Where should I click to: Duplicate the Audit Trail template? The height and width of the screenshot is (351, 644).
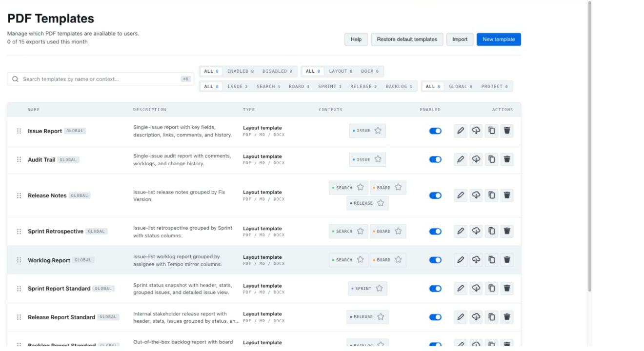point(492,159)
